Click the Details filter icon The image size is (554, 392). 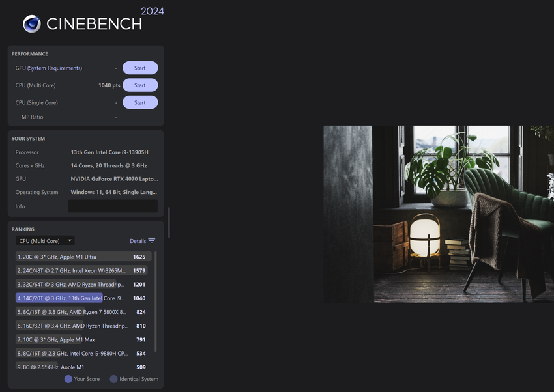(151, 241)
